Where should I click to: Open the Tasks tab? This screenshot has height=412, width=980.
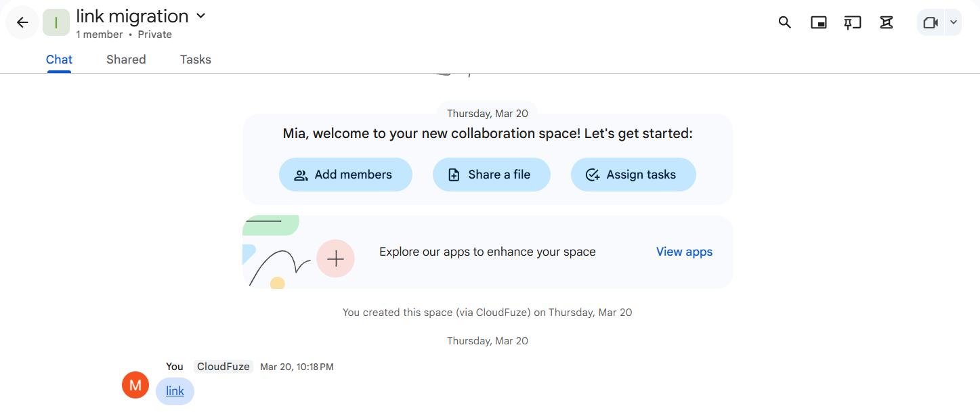pos(196,60)
